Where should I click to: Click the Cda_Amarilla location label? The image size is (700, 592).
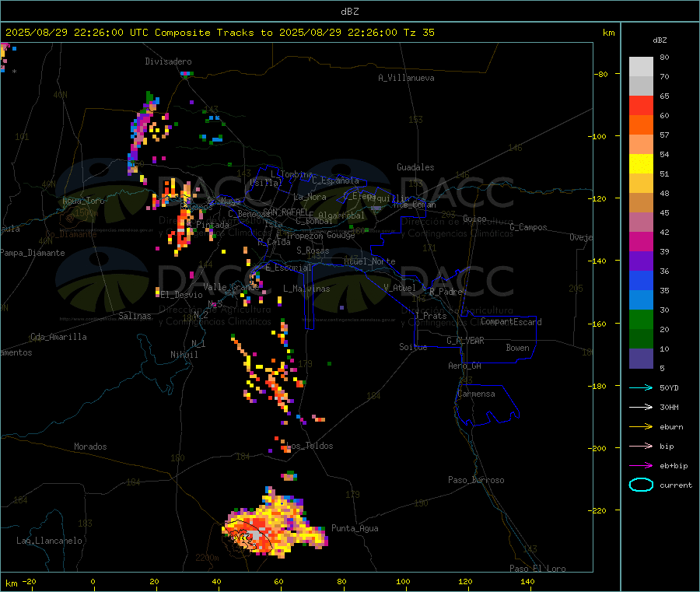(58, 337)
